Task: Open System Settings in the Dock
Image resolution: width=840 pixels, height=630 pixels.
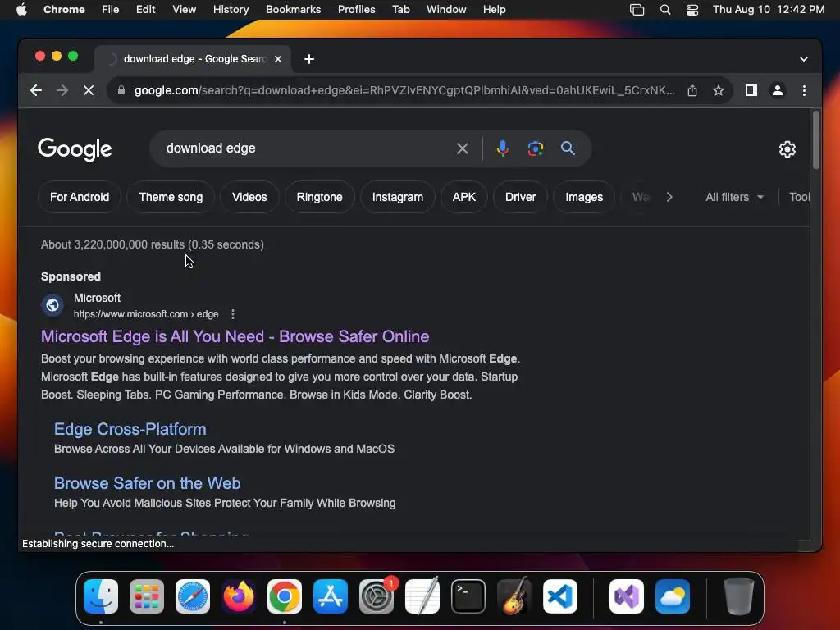Action: [x=377, y=596]
